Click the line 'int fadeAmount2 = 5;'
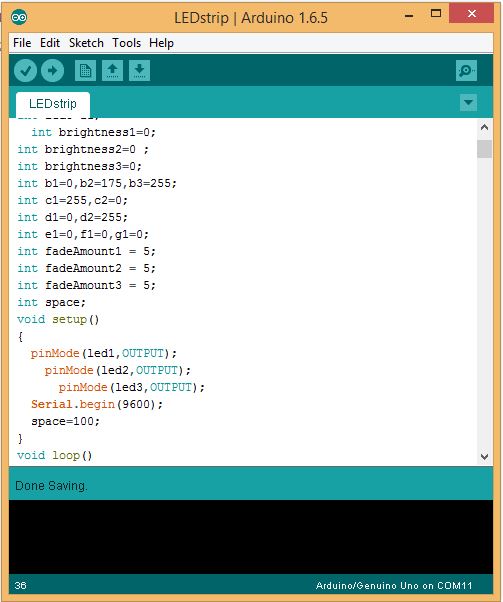 point(86,268)
